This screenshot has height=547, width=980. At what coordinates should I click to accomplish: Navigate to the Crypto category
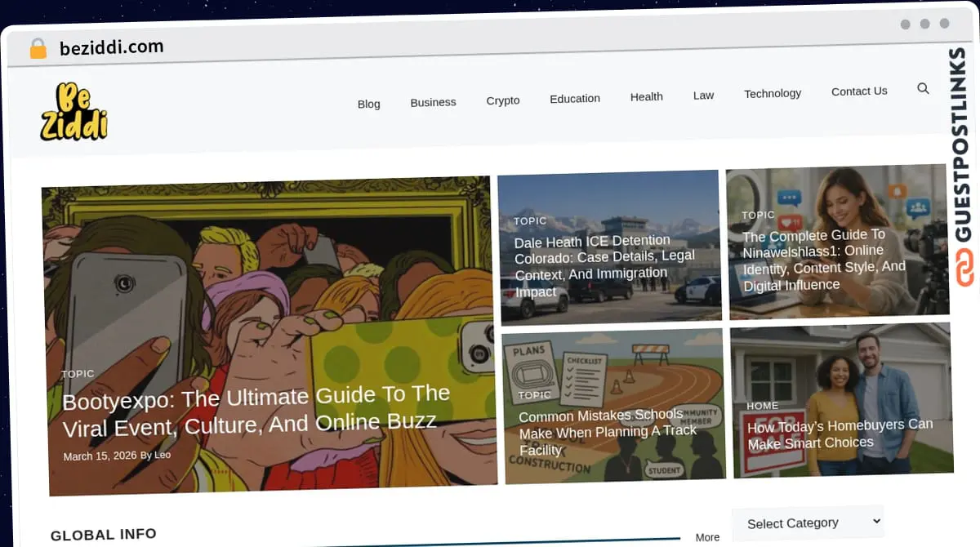coord(503,100)
